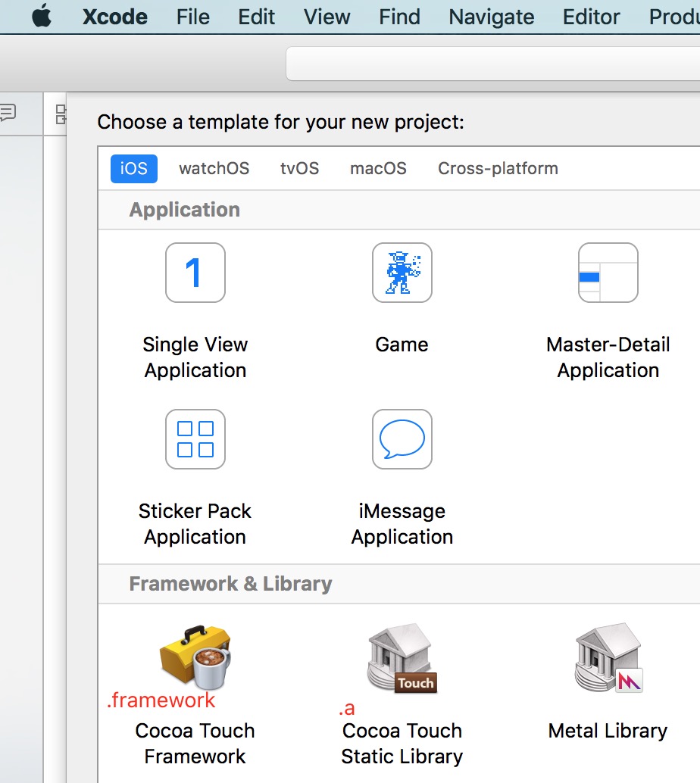Click the Cocoa Touch Framework label
The image size is (700, 783).
(195, 744)
